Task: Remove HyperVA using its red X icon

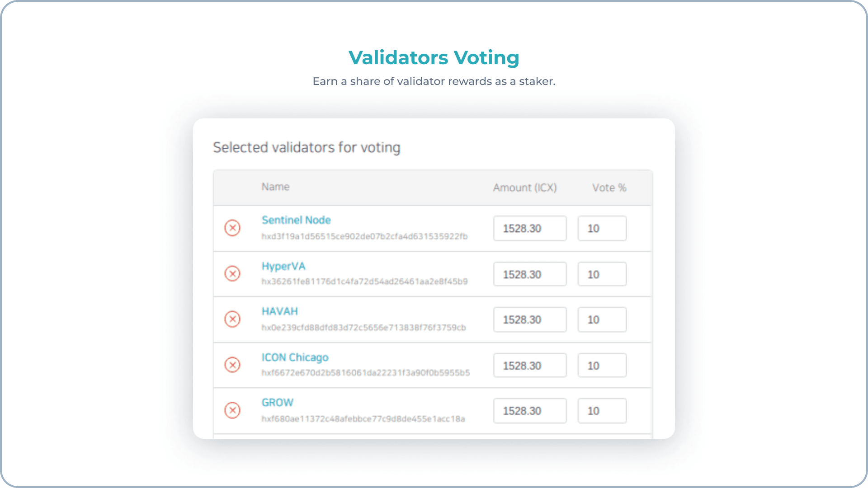Action: (x=232, y=274)
